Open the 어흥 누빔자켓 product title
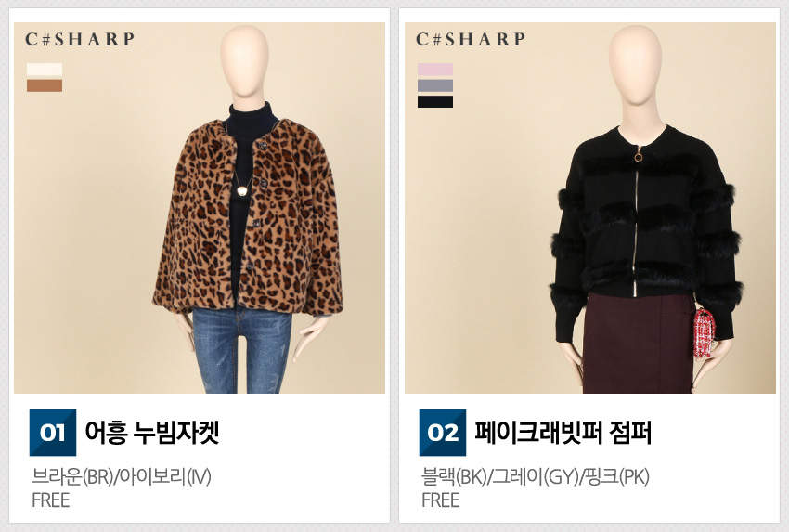Screen dimensions: 789x532 [x=152, y=433]
